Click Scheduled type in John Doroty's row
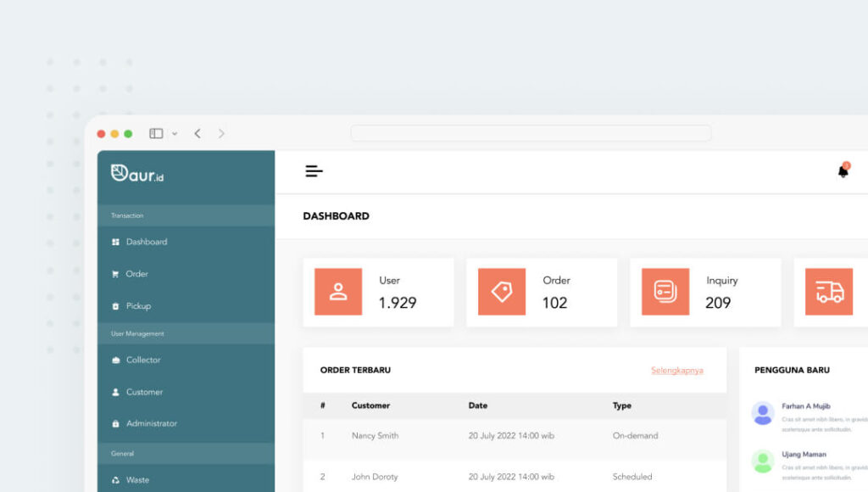This screenshot has height=492, width=868. [x=632, y=477]
